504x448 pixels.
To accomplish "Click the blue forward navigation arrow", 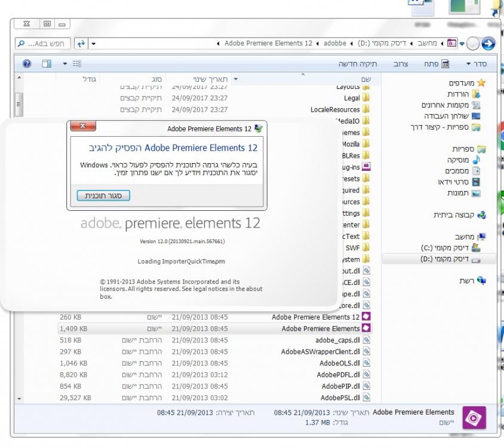I will coord(488,44).
